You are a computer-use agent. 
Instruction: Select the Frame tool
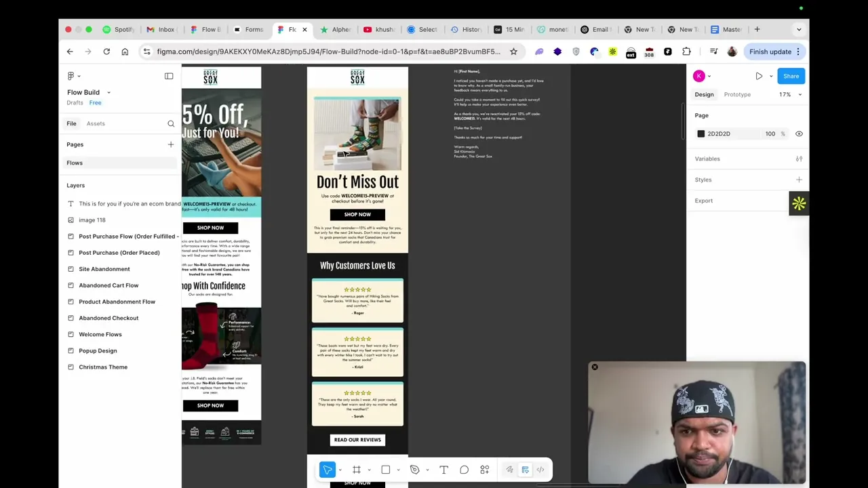tap(356, 470)
